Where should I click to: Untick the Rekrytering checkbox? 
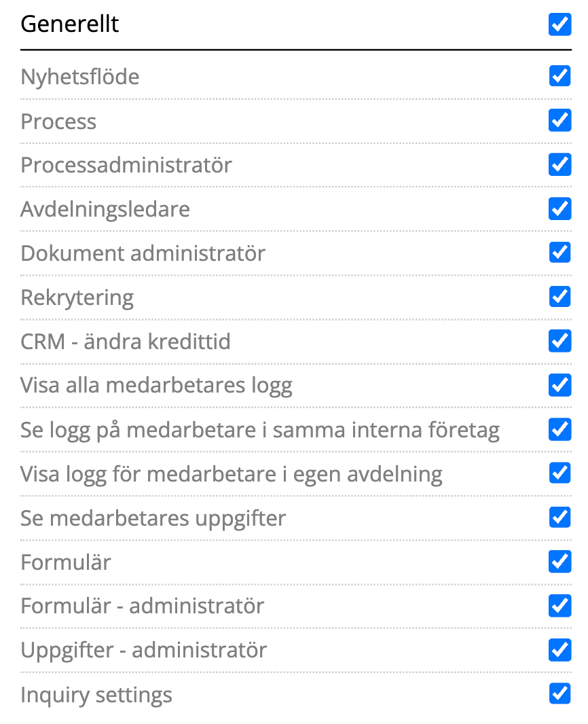pyautogui.click(x=559, y=297)
